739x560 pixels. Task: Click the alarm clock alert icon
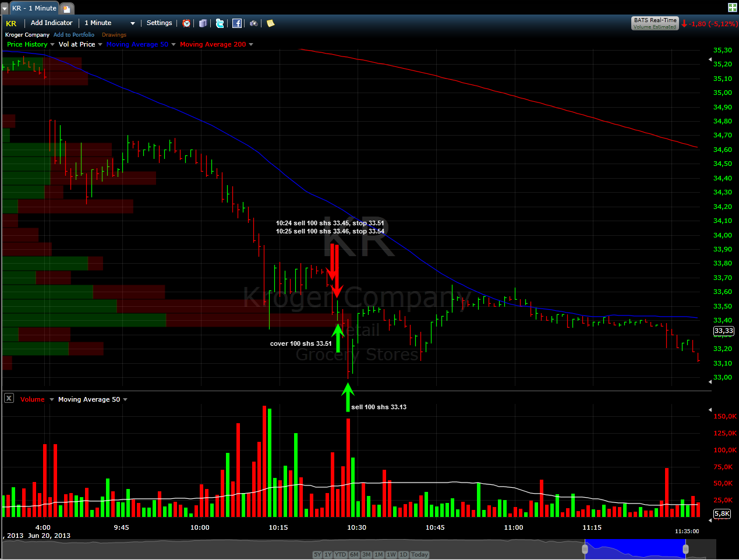pos(186,23)
